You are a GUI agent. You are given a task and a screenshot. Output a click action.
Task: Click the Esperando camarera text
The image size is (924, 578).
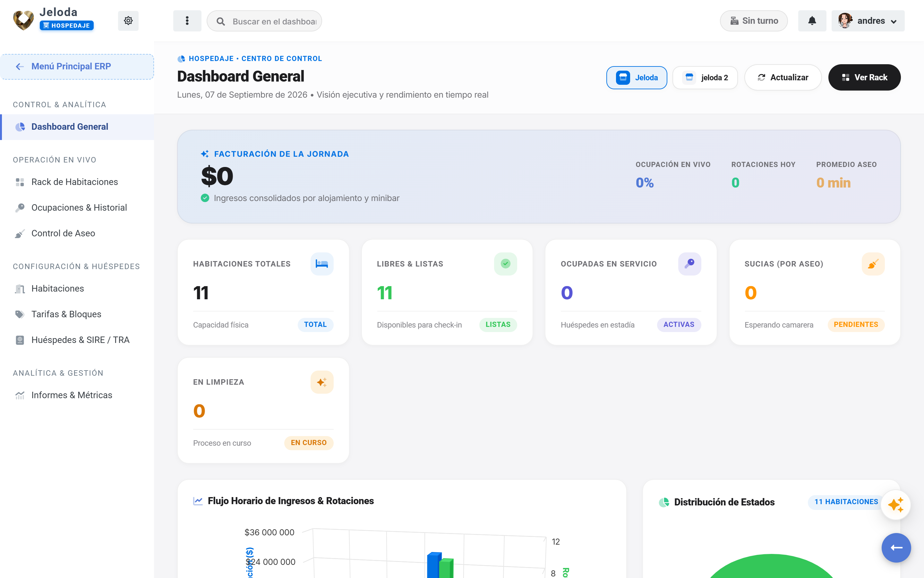[x=779, y=325]
